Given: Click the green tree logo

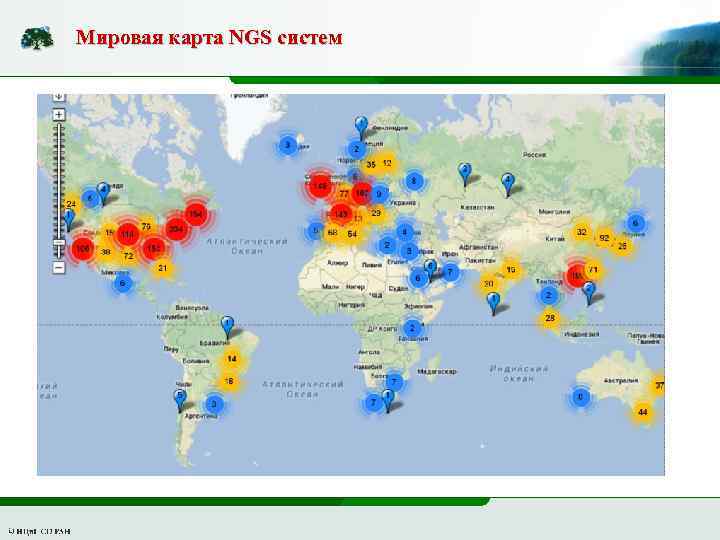Looking at the screenshot, I should (37, 37).
